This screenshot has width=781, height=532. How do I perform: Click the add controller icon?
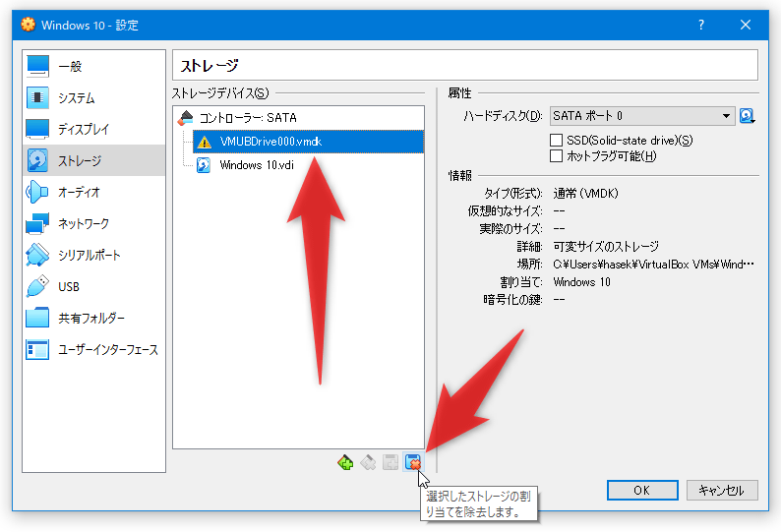coord(345,463)
